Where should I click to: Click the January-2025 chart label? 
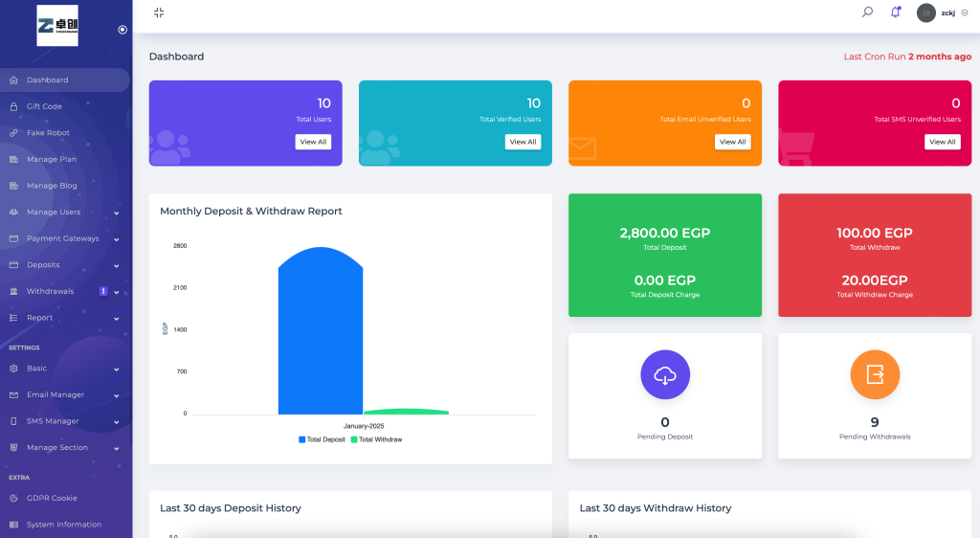(x=364, y=426)
